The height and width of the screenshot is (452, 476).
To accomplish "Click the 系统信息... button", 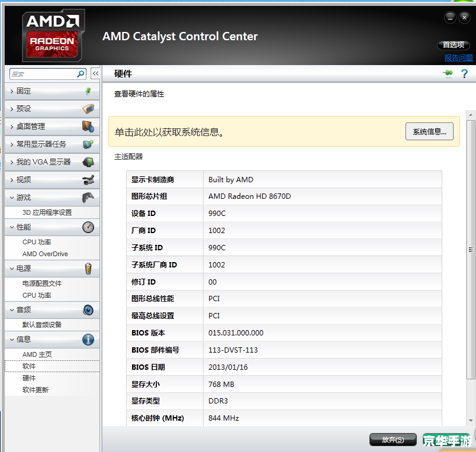I will point(429,131).
